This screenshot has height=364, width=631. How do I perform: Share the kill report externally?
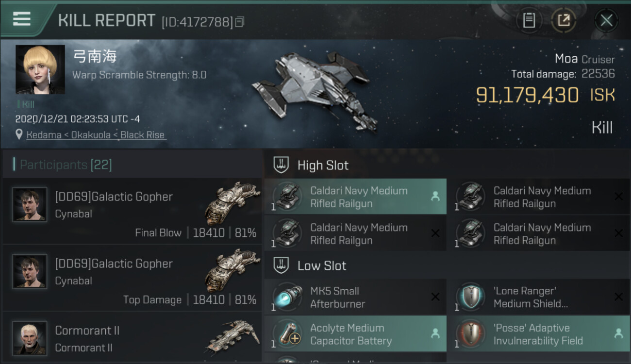pyautogui.click(x=564, y=20)
